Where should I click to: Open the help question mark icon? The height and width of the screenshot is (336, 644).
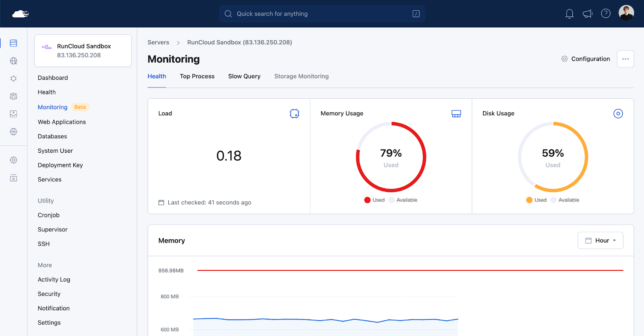pos(605,14)
